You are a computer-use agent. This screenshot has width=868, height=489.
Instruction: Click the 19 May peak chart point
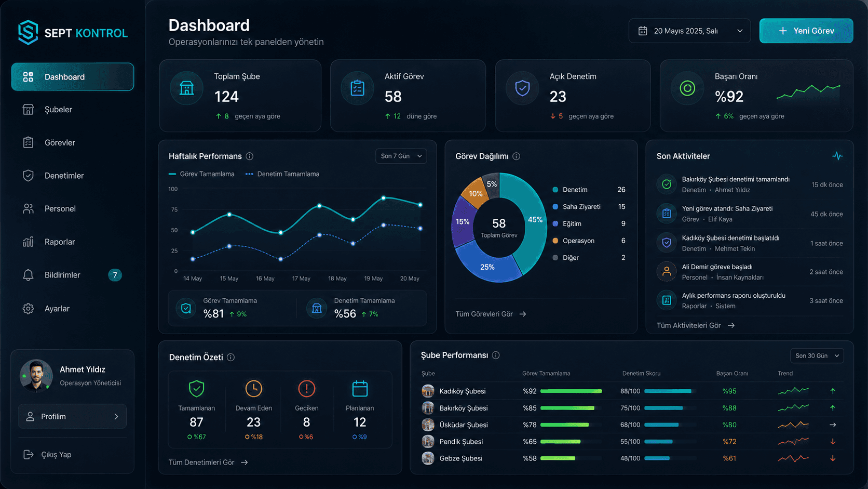(x=384, y=198)
